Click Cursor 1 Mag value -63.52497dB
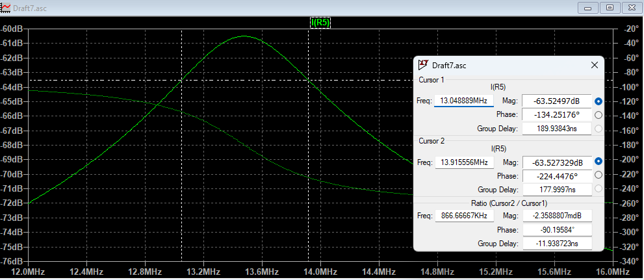This screenshot has height=280, width=644. 557,101
